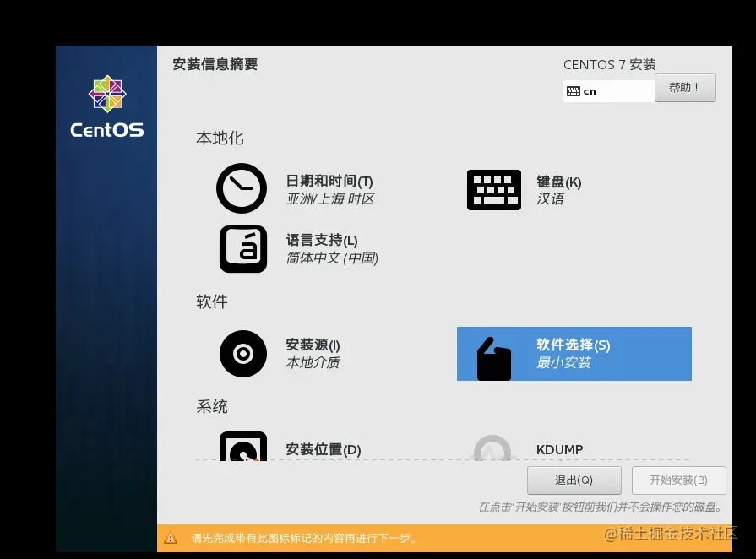Screen dimensions: 756x559
Task: Click the 软件 section heading
Action: pos(212,301)
